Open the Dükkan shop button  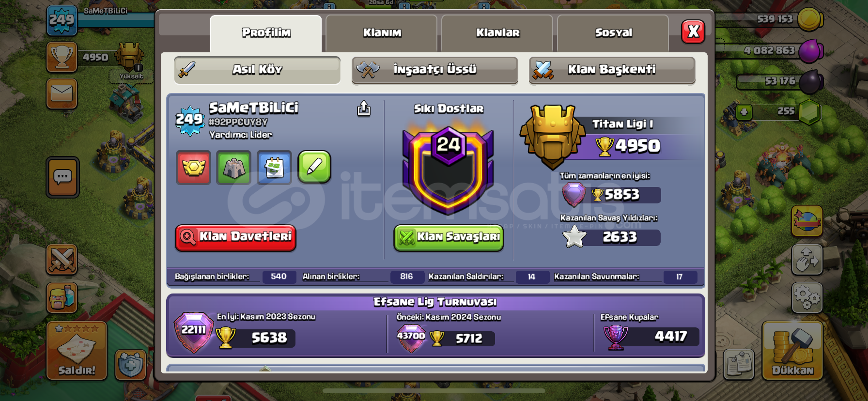[x=792, y=351]
